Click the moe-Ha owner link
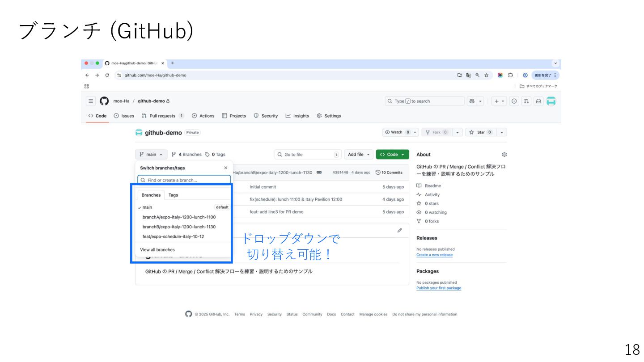The height and width of the screenshot is (362, 644). click(121, 101)
